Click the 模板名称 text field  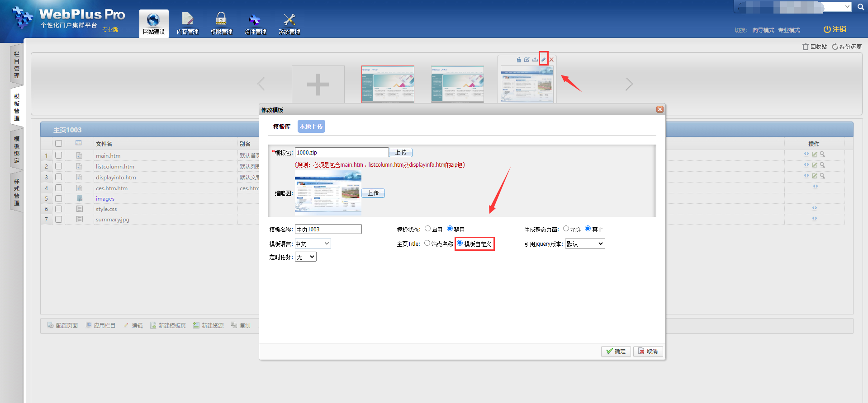pos(328,230)
